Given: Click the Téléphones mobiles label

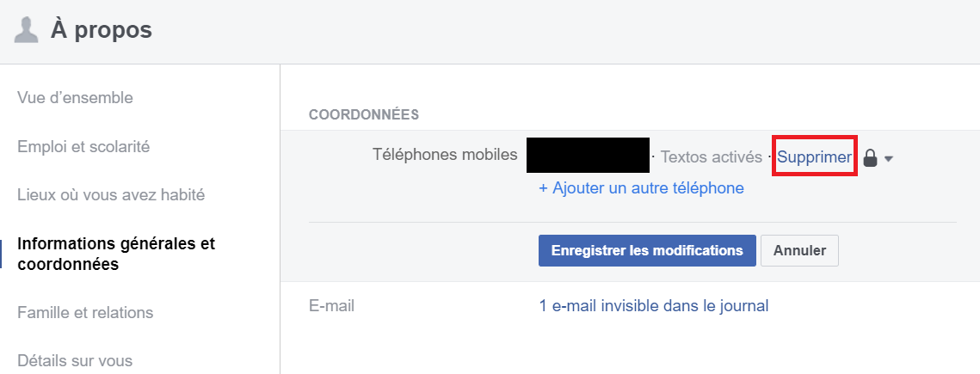Looking at the screenshot, I should coord(445,154).
